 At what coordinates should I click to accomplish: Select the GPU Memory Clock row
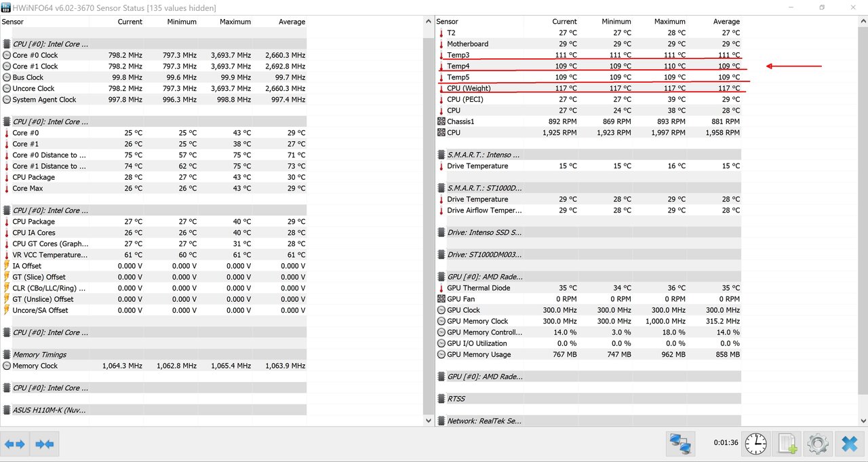(x=588, y=322)
